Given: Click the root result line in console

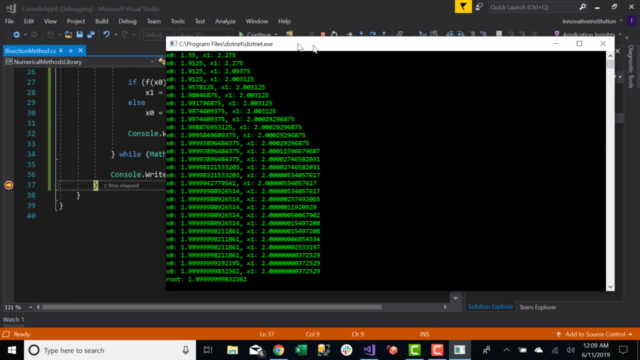Looking at the screenshot, I should tap(206, 279).
